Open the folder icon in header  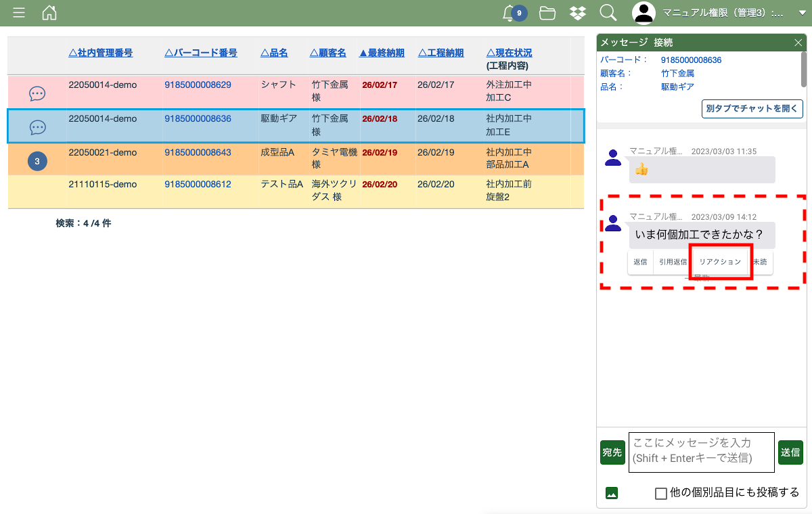click(547, 13)
